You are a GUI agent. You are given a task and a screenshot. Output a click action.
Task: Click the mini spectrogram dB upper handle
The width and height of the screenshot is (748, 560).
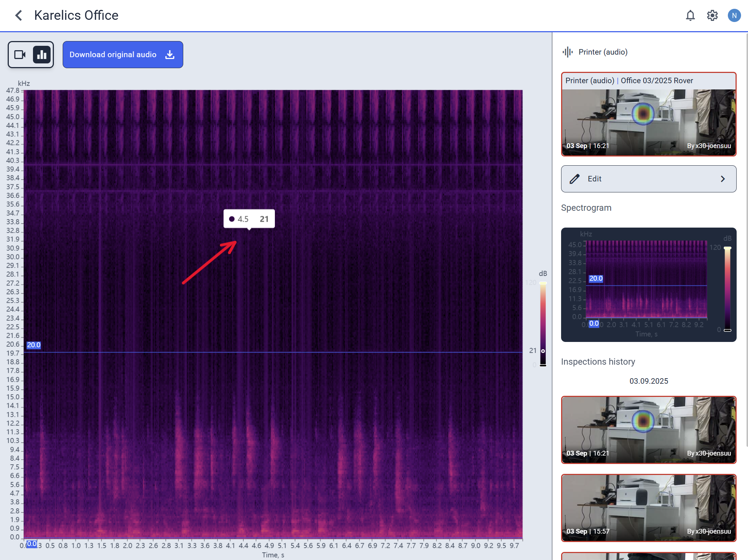click(x=727, y=248)
